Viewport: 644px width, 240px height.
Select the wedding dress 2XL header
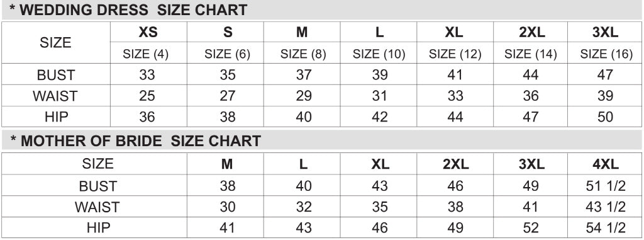[532, 33]
